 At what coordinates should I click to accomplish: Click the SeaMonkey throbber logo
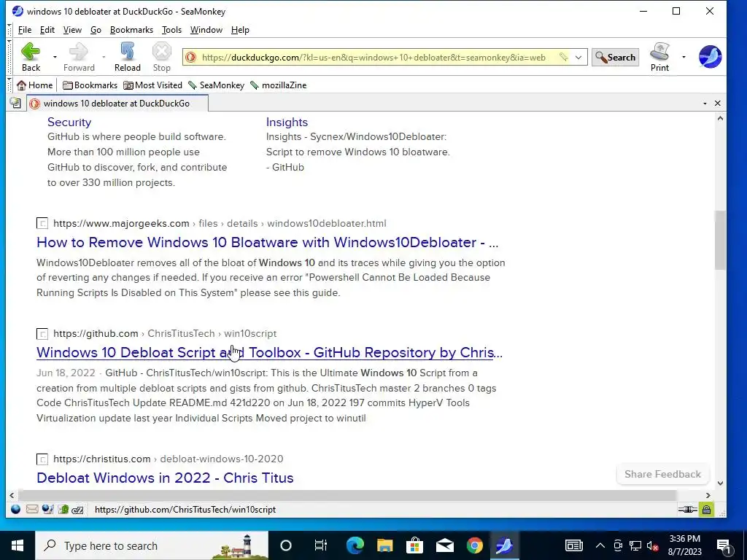710,57
